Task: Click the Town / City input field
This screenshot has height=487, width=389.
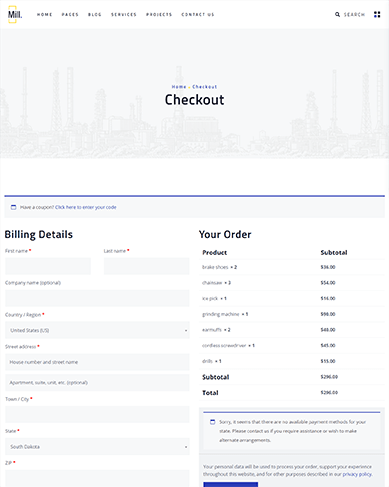Action: (97, 414)
